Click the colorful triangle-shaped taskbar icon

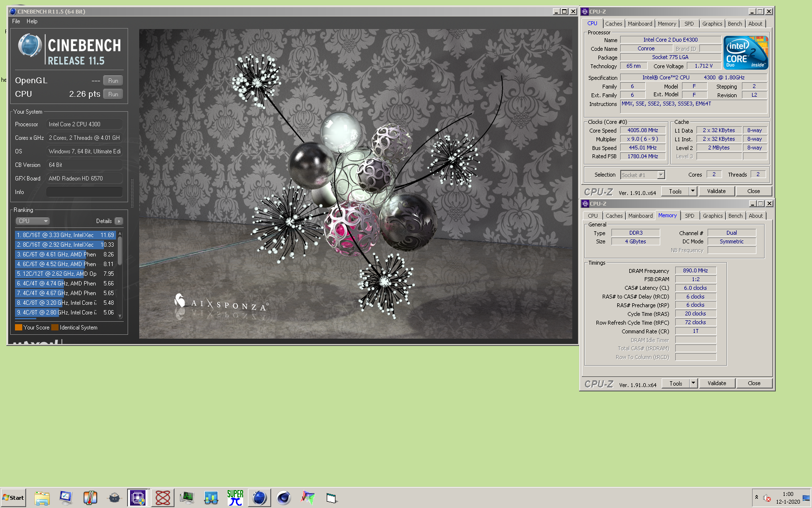coord(308,497)
